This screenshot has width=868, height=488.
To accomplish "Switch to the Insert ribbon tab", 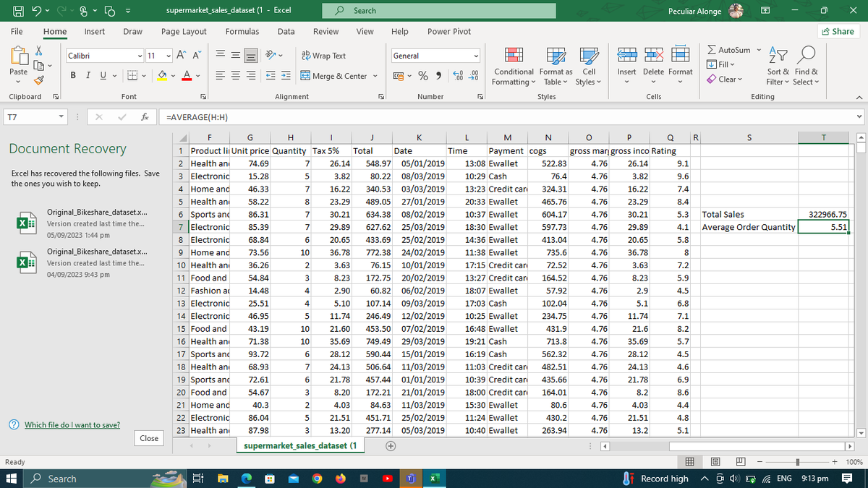I will pos(95,31).
